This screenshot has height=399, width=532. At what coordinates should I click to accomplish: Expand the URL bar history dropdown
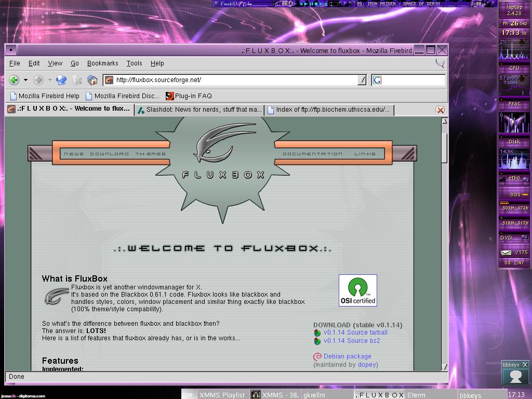click(x=362, y=80)
